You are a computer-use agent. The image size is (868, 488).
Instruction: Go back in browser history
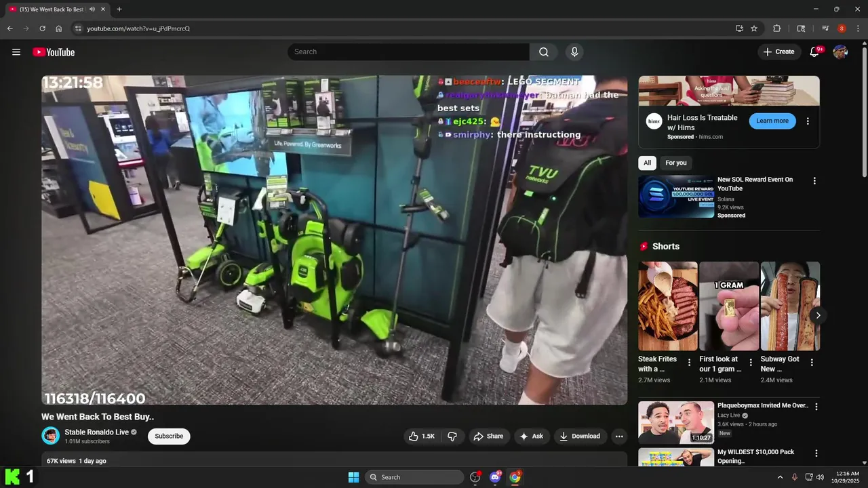coord(9,28)
